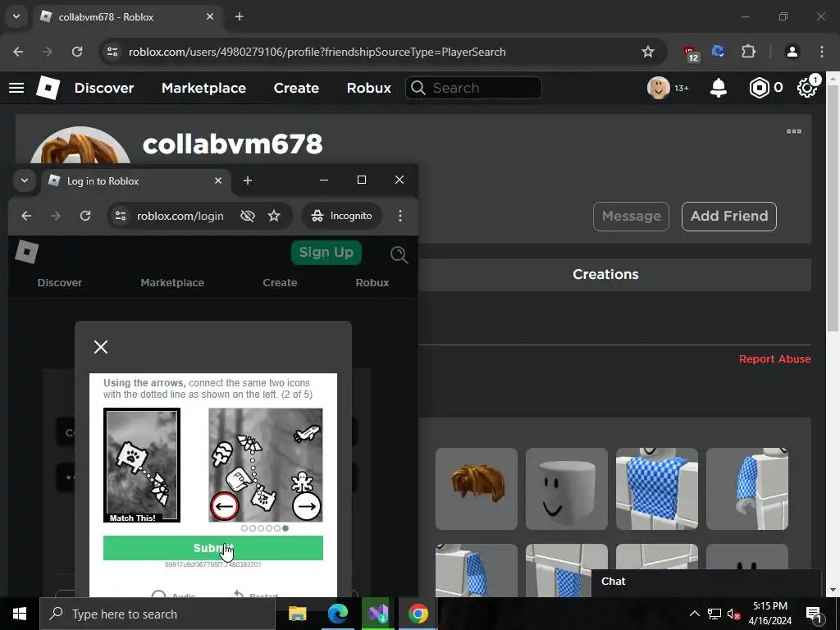840x630 pixels.
Task: Click the left arrow in the captcha puzzle
Action: (x=225, y=506)
